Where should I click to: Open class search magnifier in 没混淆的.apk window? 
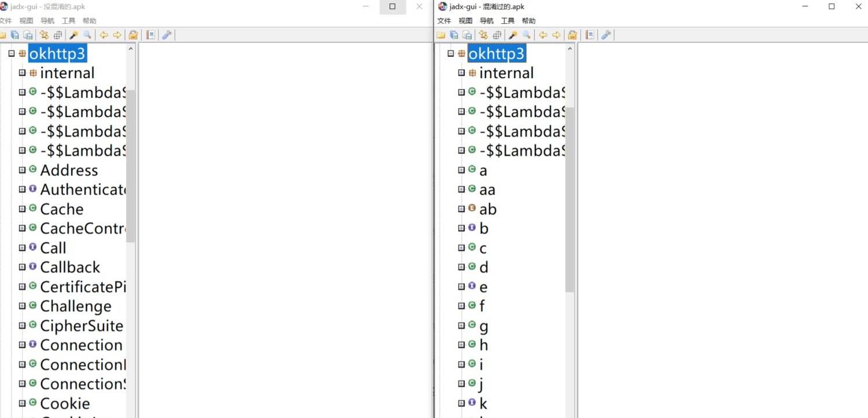tap(87, 35)
